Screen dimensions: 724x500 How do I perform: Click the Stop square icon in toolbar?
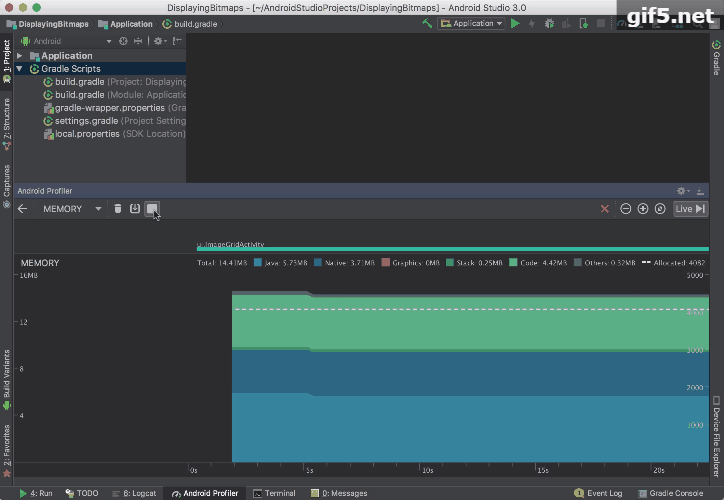click(x=601, y=23)
